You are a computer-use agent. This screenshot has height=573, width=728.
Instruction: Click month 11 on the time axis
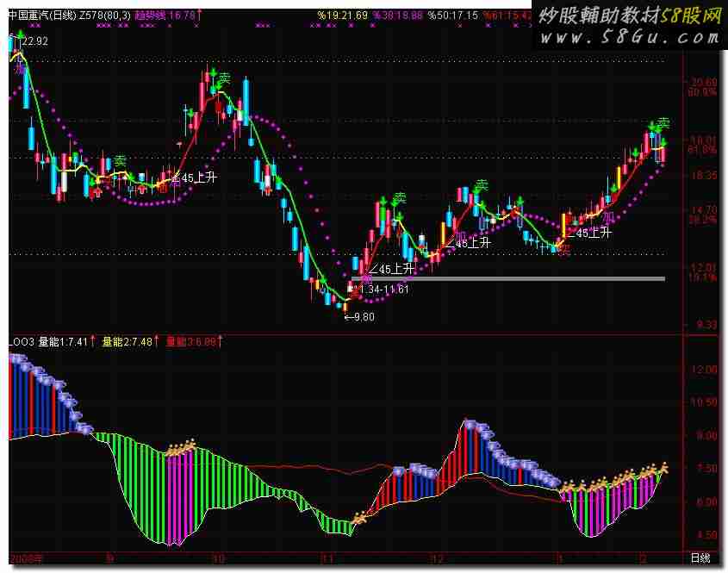coord(325,558)
